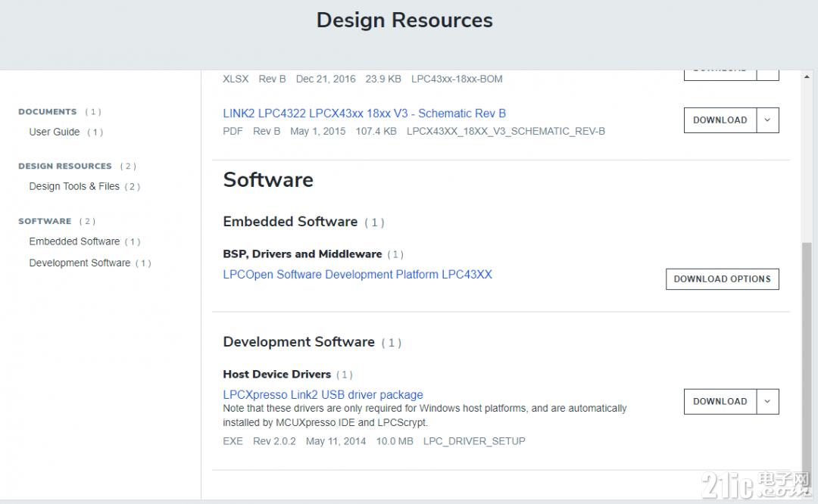The width and height of the screenshot is (818, 504).
Task: Click the scrollbar up arrow
Action: tap(807, 76)
